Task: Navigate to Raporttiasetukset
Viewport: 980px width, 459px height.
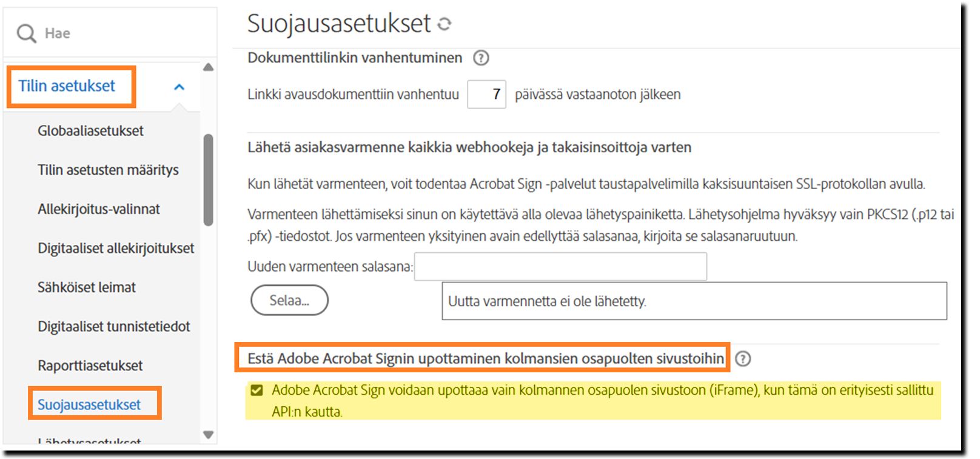Action: coord(90,366)
